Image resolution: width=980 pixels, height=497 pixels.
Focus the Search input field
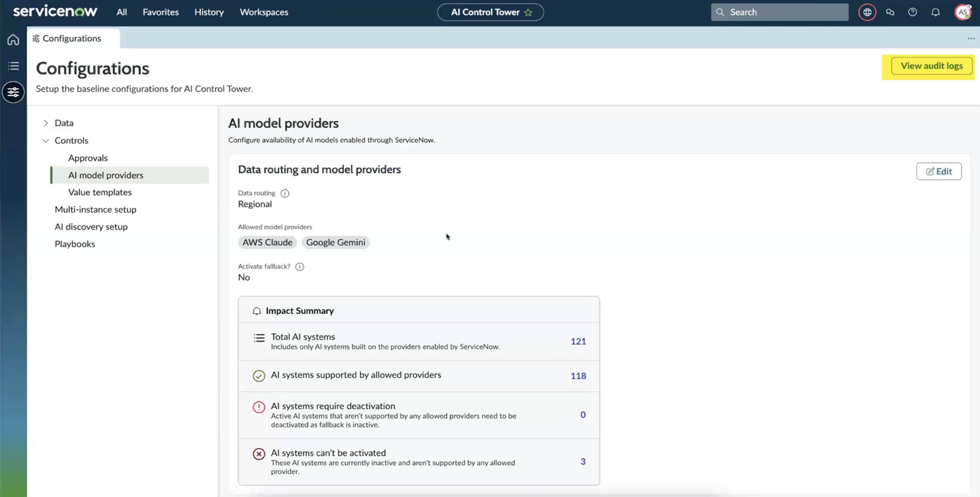click(x=780, y=12)
